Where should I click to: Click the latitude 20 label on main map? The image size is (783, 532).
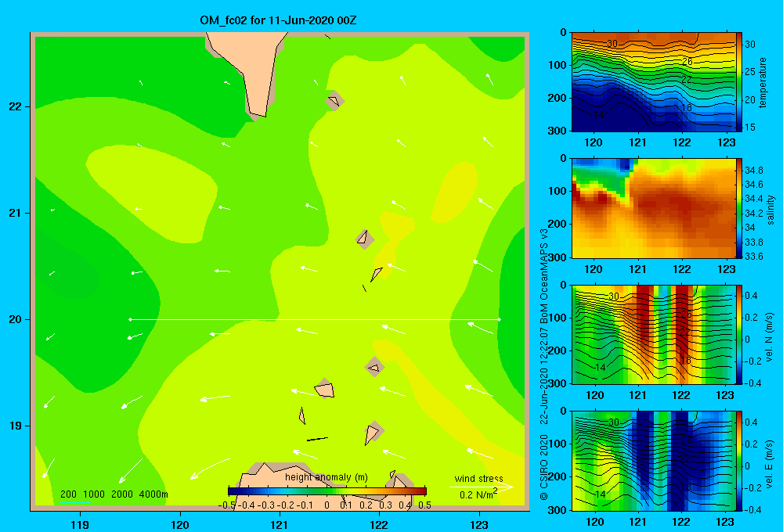[16, 319]
